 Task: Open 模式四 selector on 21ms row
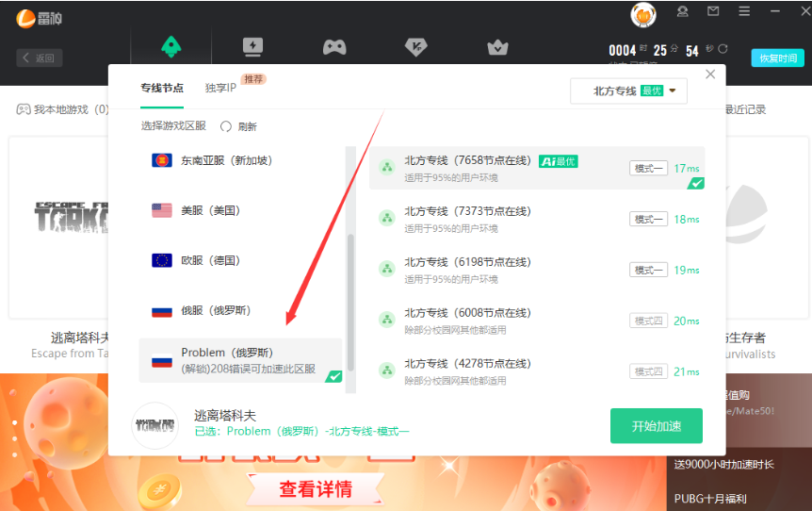tap(648, 371)
